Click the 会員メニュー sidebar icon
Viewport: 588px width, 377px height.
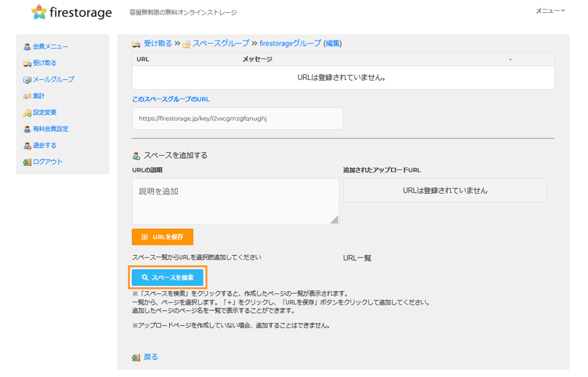click(27, 47)
